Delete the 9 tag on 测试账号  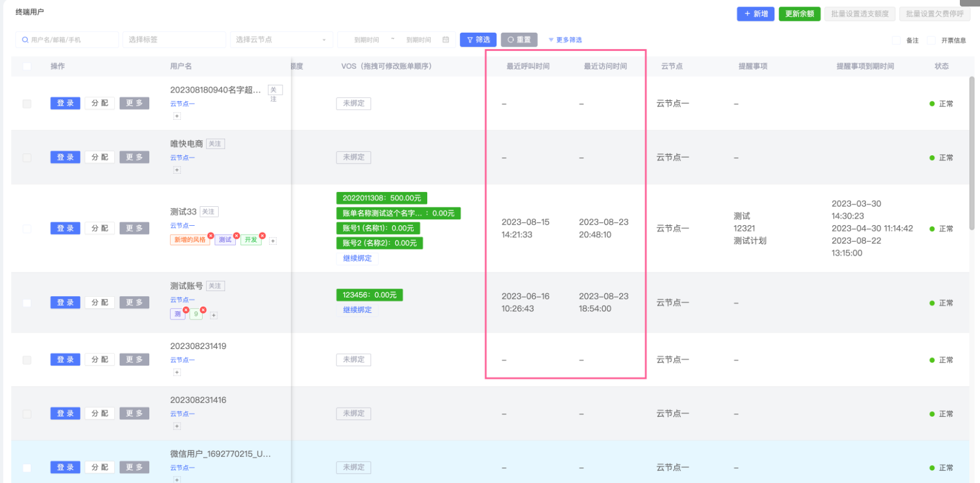pos(203,310)
